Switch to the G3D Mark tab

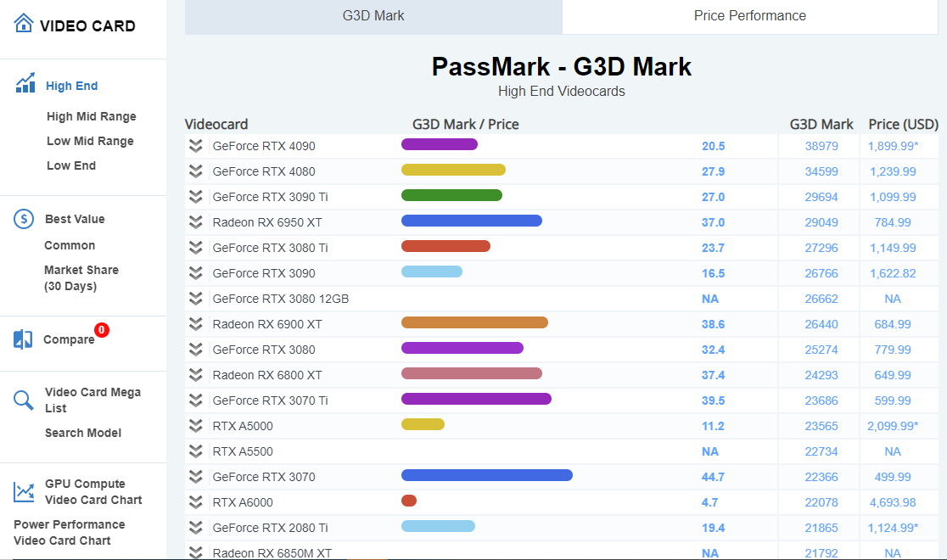point(373,16)
